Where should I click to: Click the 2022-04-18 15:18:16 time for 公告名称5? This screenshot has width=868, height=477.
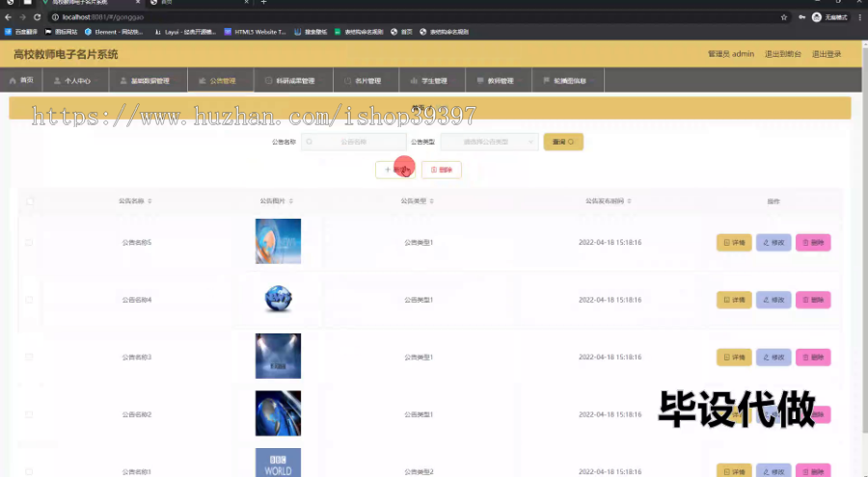pyautogui.click(x=610, y=243)
